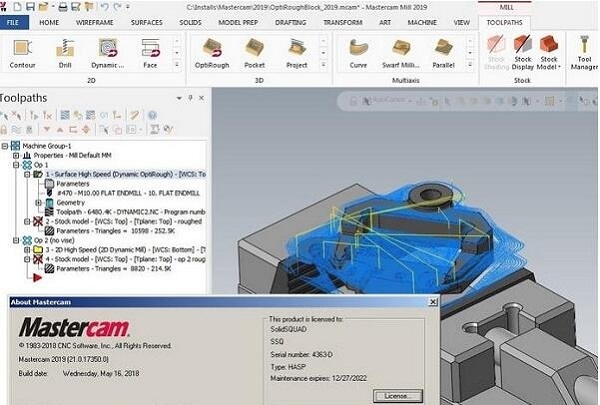
Task: Move insert arrow up one item
Action: coord(60,129)
